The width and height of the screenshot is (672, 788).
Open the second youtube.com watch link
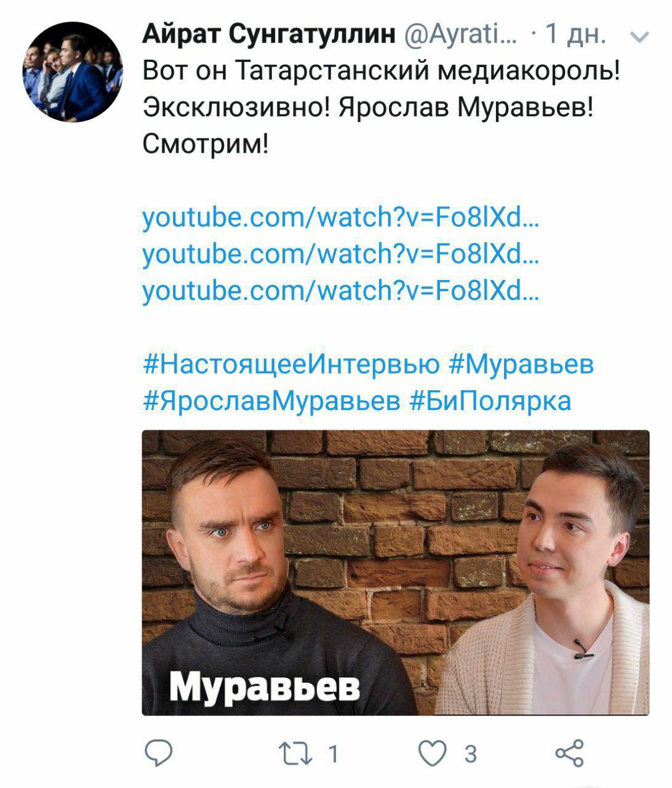click(x=341, y=254)
